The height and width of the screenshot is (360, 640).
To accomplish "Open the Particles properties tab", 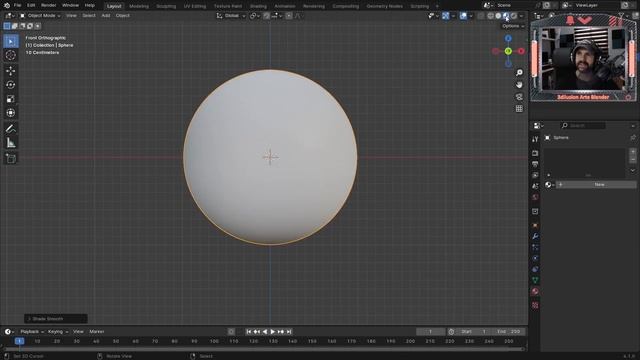I will pos(535,247).
